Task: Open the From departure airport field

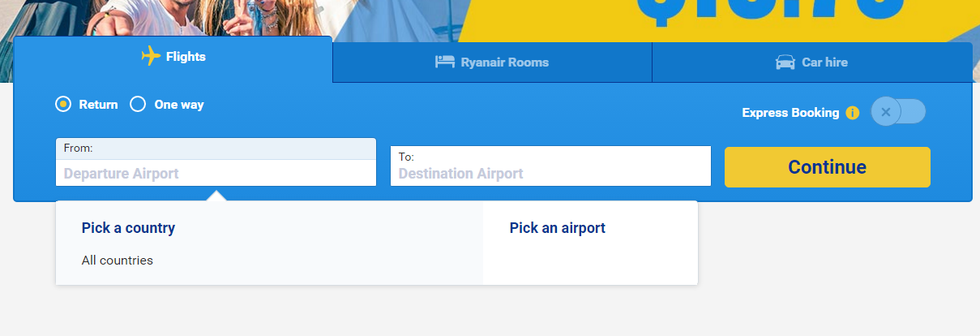Action: (216, 173)
